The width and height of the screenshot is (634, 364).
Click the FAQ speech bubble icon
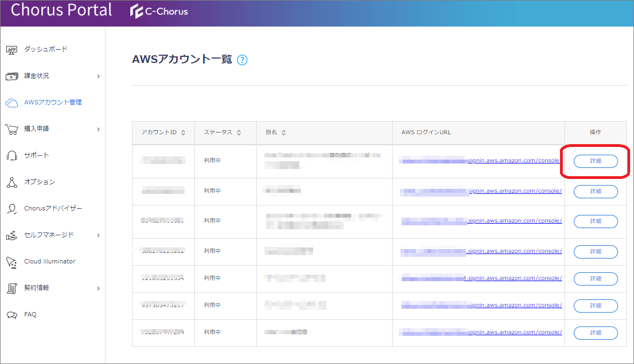pos(12,315)
